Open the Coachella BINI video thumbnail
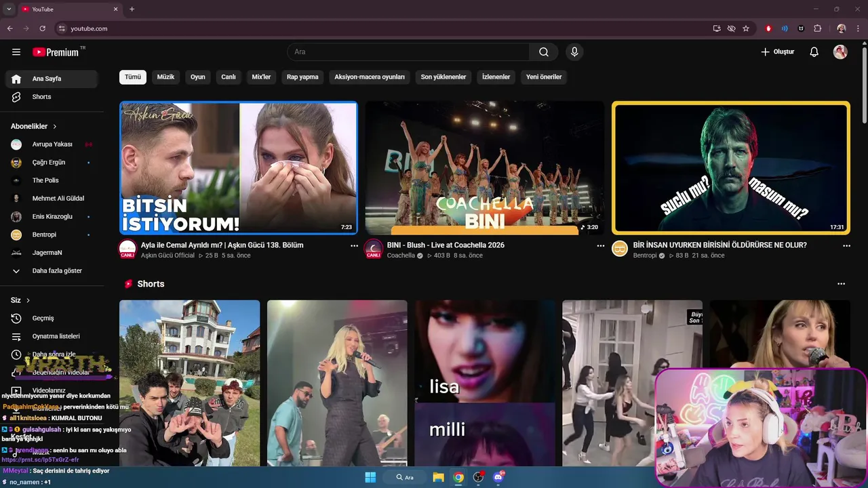This screenshot has width=868, height=488. pyautogui.click(x=485, y=168)
